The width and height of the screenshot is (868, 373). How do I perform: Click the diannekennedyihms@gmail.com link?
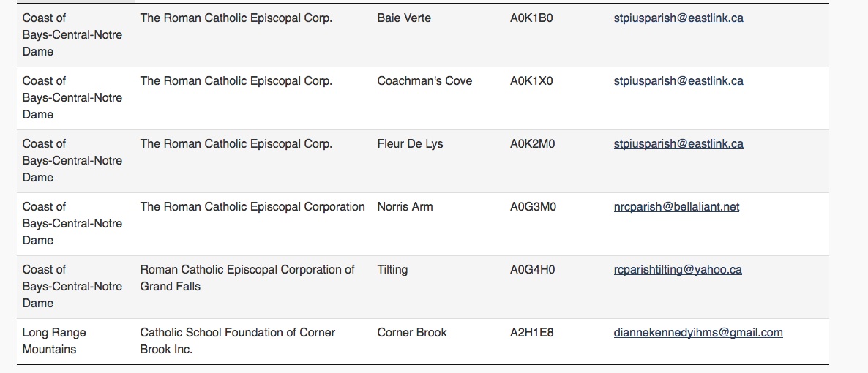point(697,333)
